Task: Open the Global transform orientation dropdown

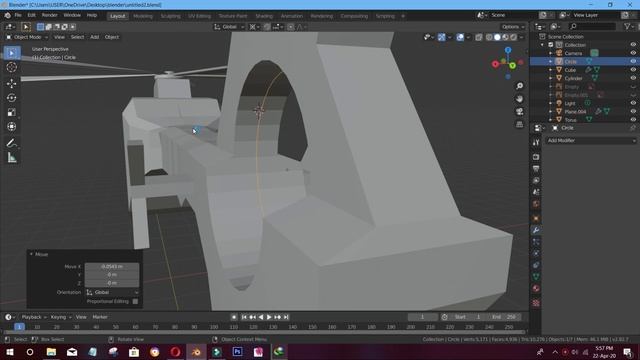Action: pyautogui.click(x=229, y=27)
